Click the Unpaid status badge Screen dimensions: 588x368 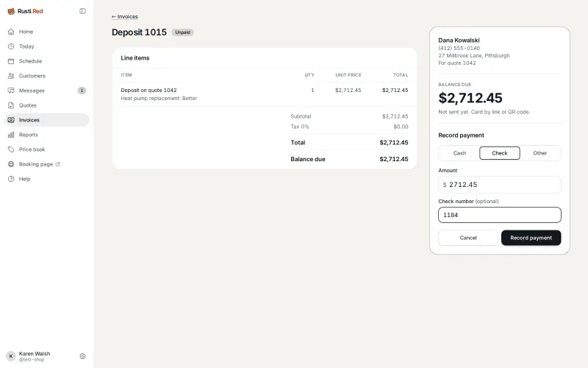pos(182,32)
